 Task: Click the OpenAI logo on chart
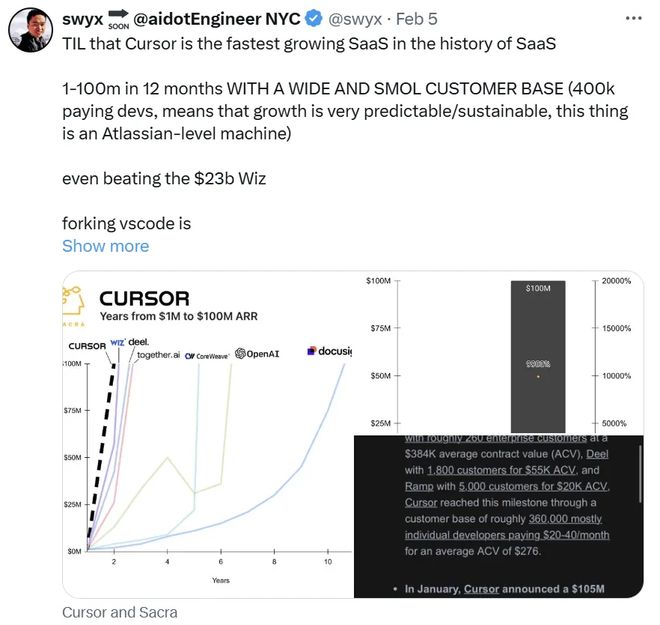[257, 354]
